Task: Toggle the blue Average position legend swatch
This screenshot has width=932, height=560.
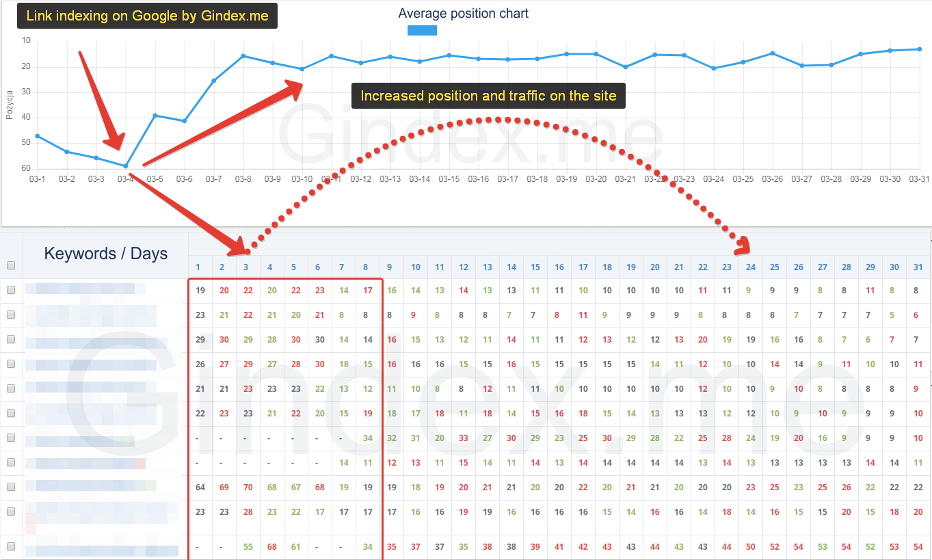Action: tap(422, 30)
